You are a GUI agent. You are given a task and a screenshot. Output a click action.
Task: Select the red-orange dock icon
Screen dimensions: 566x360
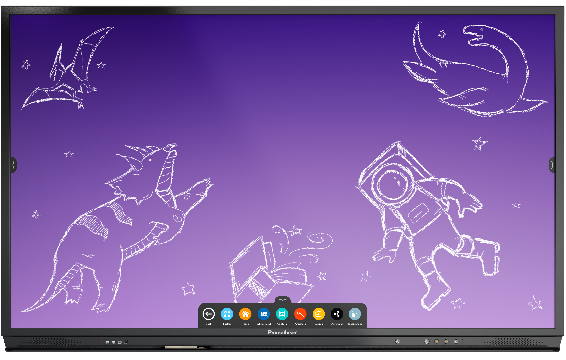tap(300, 314)
